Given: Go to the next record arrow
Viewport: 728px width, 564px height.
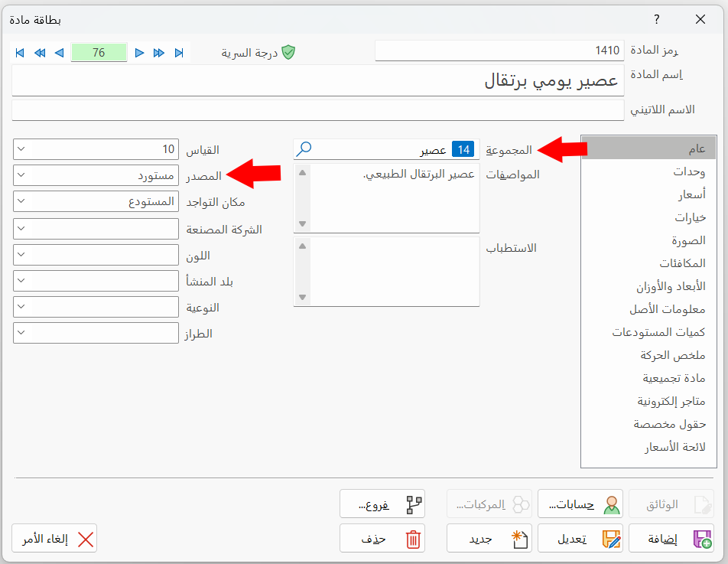Looking at the screenshot, I should tap(139, 54).
